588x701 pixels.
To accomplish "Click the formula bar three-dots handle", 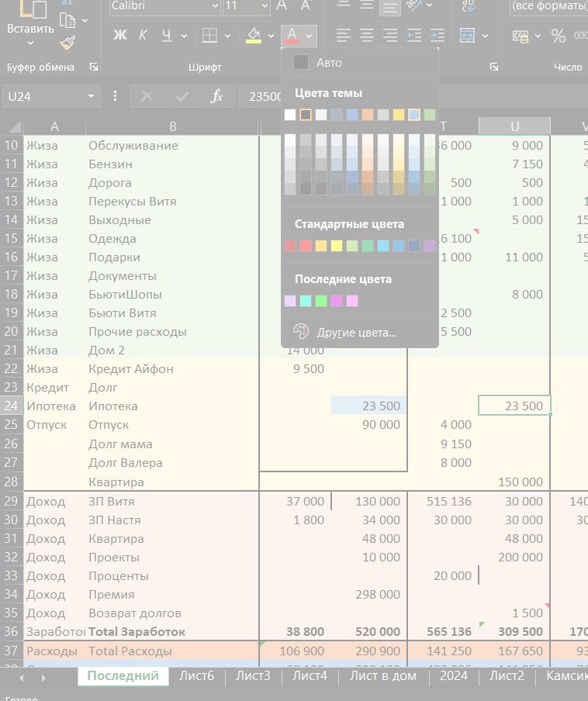I will pyautogui.click(x=115, y=96).
